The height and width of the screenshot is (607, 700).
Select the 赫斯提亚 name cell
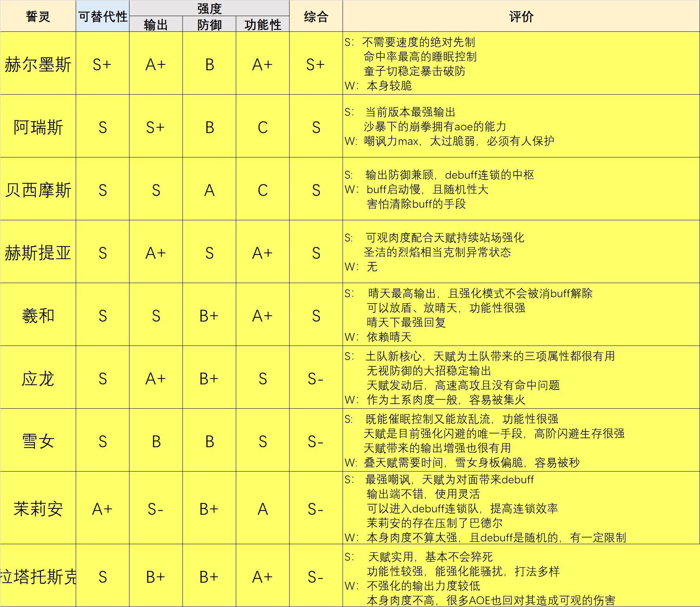coord(38,252)
